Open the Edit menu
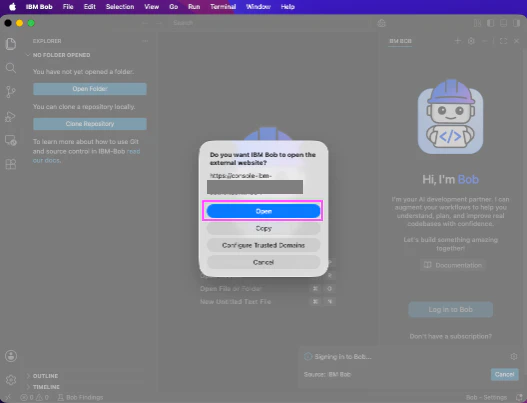Screen dimensions: 527x403 [89, 7]
